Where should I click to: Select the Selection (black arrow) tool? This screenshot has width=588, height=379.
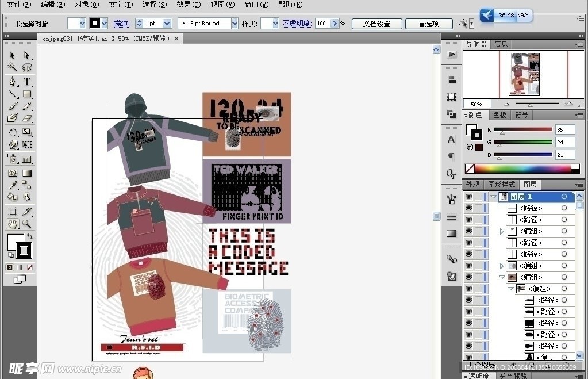12,55
